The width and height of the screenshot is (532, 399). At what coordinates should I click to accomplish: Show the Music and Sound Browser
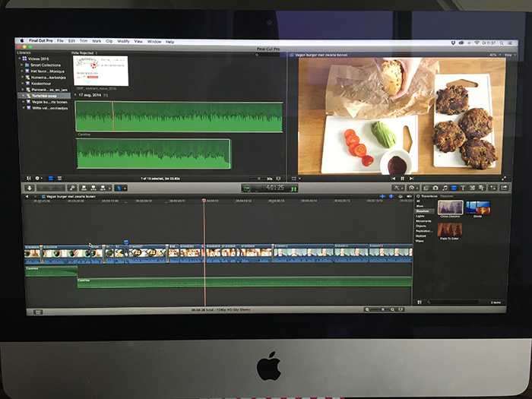pos(445,188)
